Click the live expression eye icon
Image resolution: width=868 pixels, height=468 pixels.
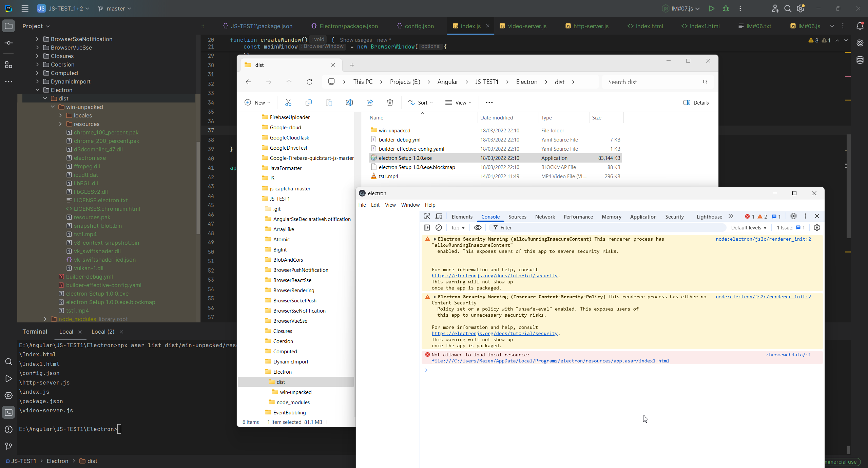(x=478, y=228)
